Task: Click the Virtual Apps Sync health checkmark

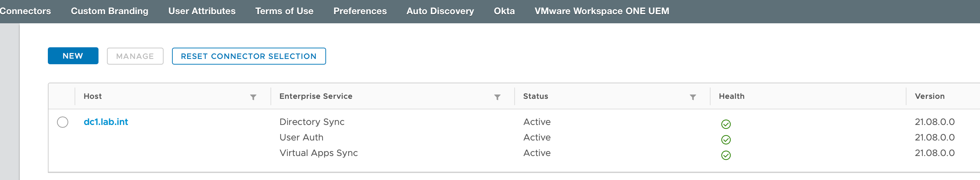Action: [x=725, y=155]
